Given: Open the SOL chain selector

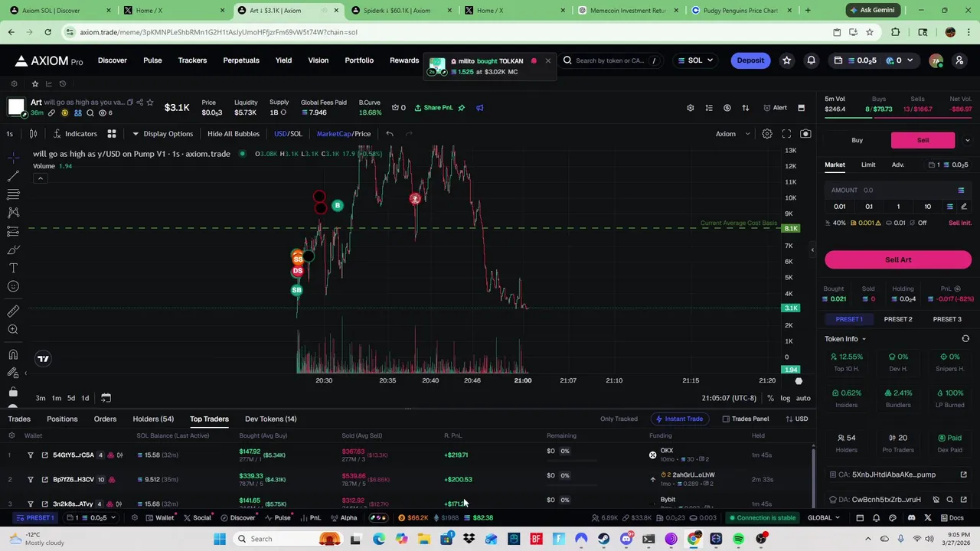Looking at the screenshot, I should point(695,60).
